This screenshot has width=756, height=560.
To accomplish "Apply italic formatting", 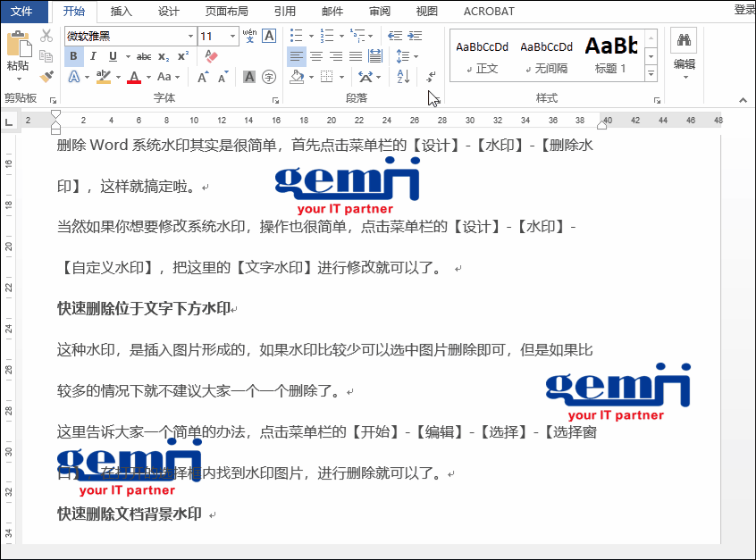I will 93,55.
